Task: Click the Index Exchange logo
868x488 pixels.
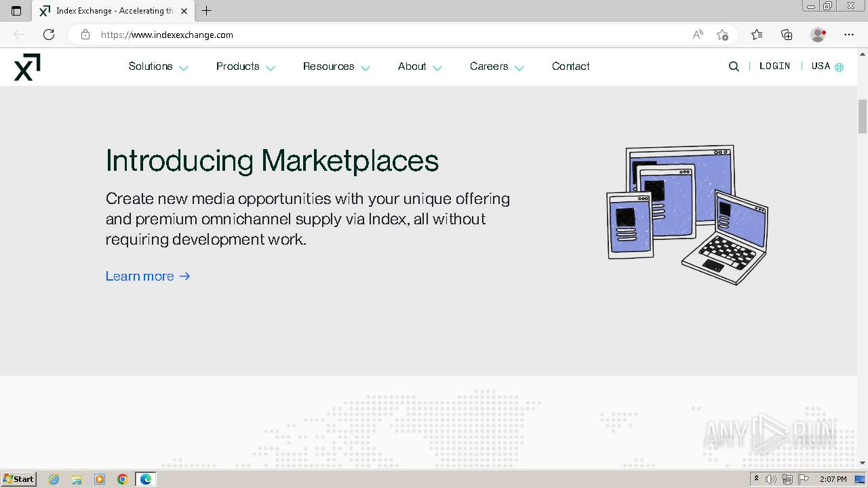Action: click(x=27, y=66)
